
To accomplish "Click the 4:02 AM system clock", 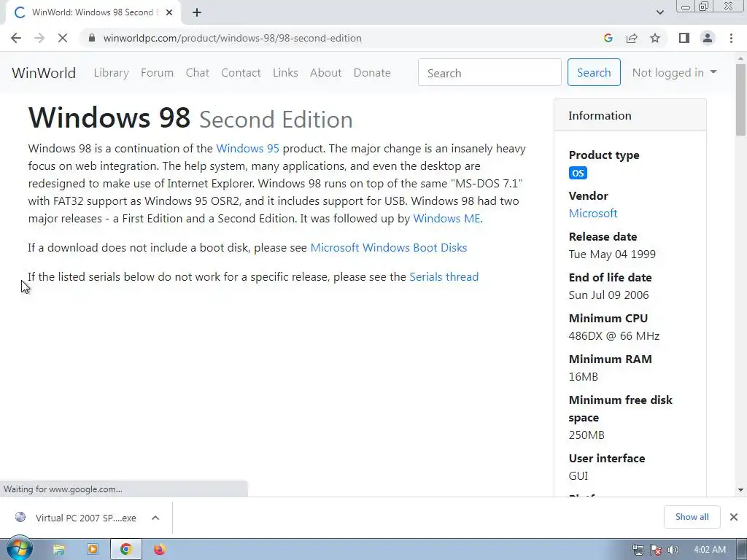I will [710, 550].
